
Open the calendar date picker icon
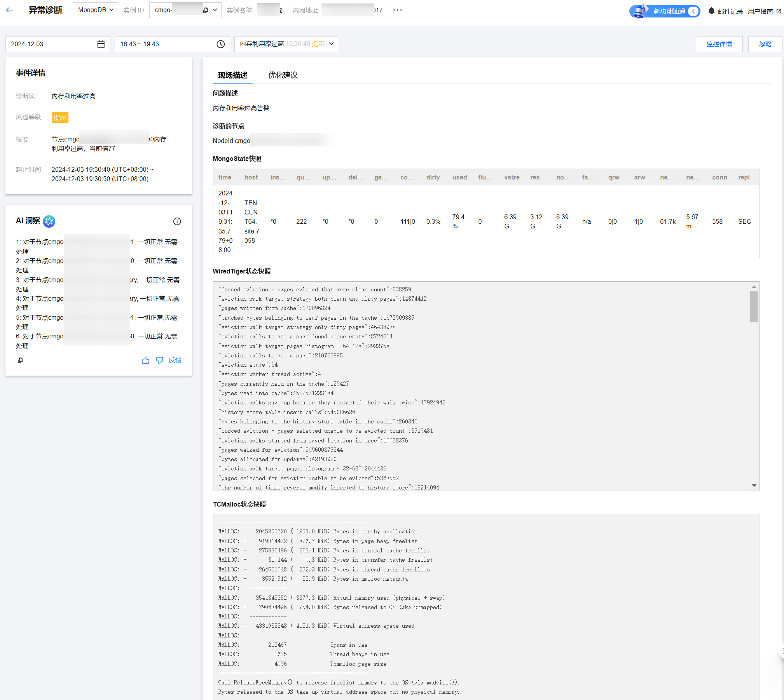click(101, 44)
